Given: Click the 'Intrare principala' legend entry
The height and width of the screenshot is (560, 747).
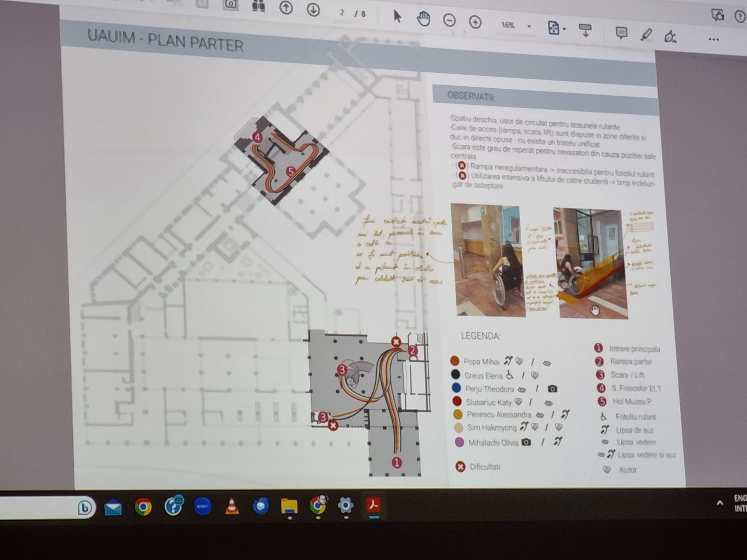Looking at the screenshot, I should [x=635, y=349].
